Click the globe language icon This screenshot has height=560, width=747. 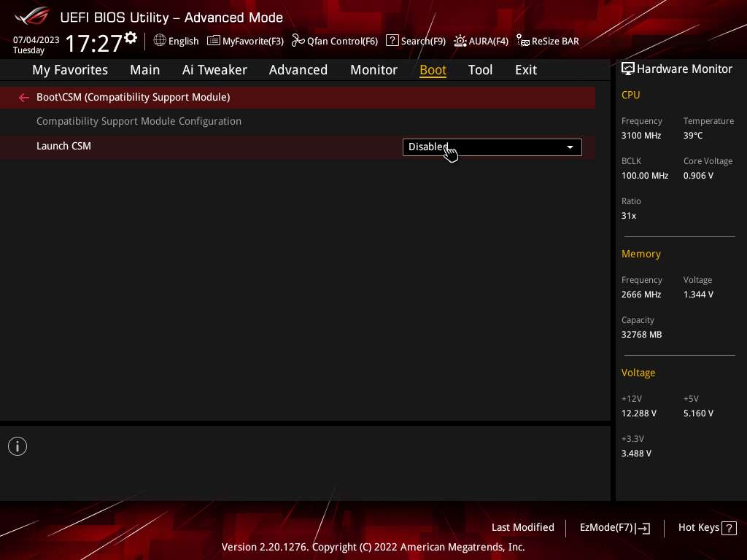tap(160, 41)
